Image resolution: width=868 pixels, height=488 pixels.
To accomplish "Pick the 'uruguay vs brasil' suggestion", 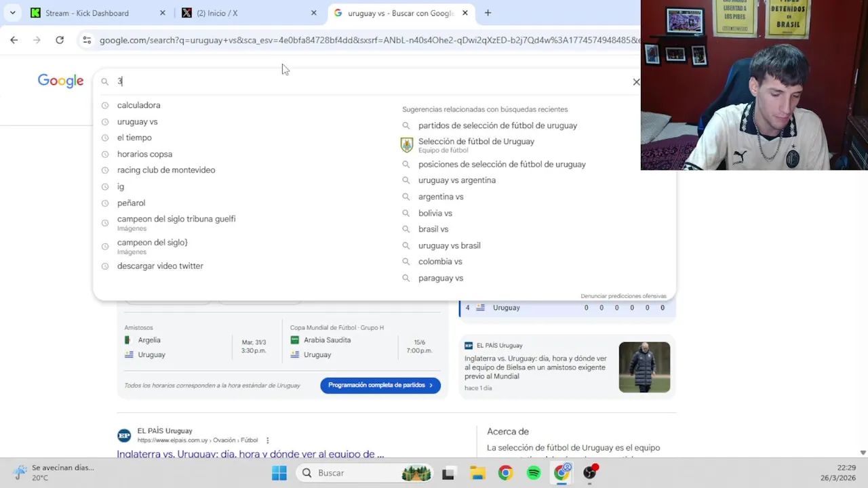I will [449, 245].
